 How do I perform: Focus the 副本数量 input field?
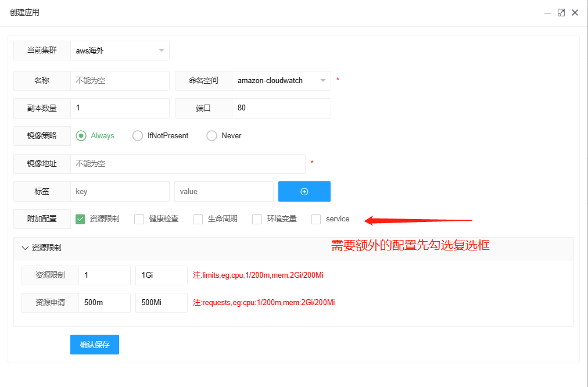[x=120, y=108]
